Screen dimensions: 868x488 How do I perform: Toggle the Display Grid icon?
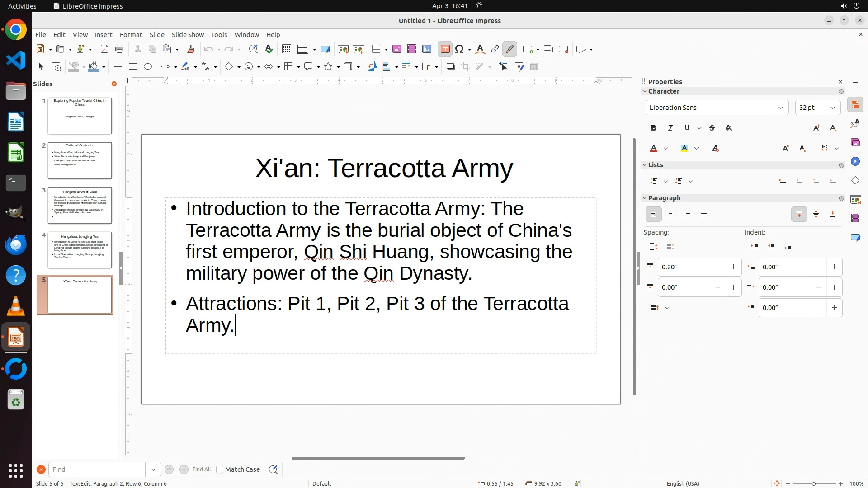click(x=286, y=49)
